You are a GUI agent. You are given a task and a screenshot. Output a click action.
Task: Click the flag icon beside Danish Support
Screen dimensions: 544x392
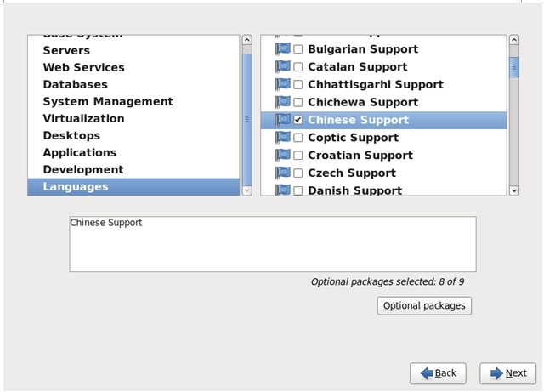(282, 190)
